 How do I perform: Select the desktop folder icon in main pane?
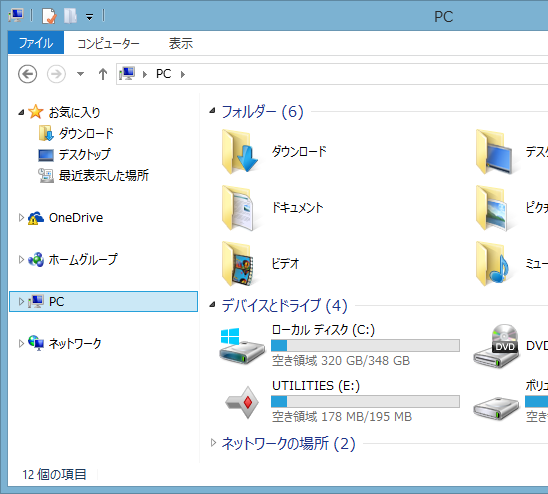(494, 152)
